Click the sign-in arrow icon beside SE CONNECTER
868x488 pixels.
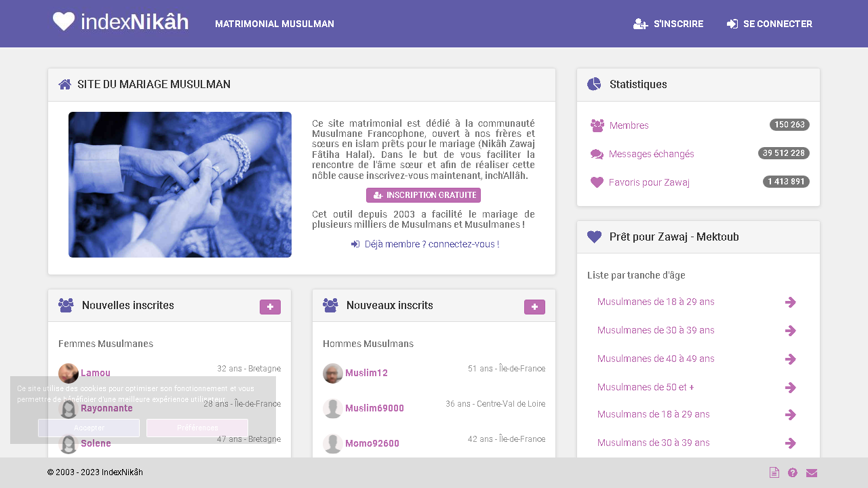click(732, 24)
